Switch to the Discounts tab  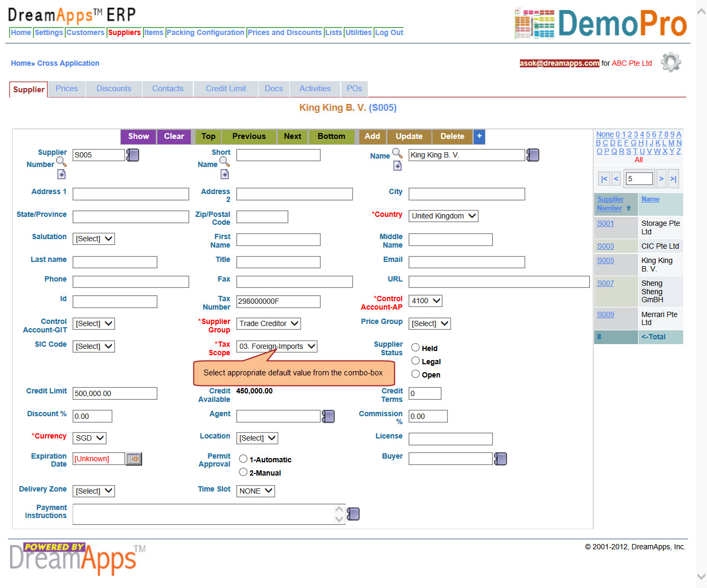(x=114, y=89)
